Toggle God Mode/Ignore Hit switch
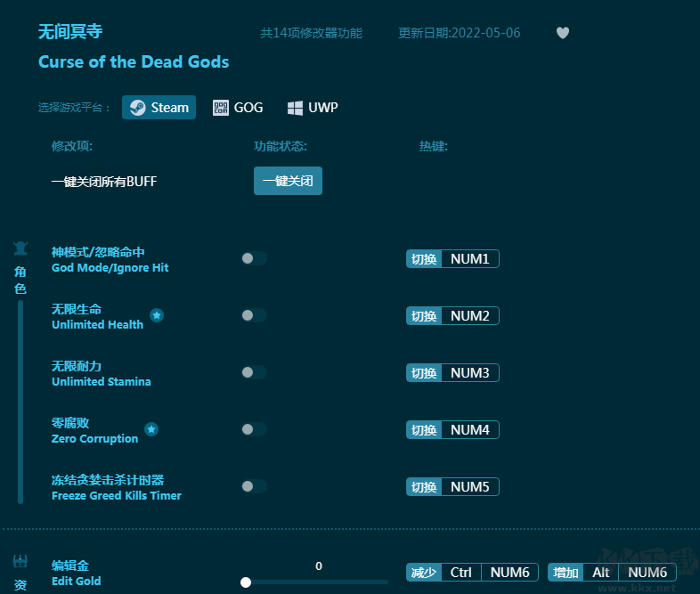 point(254,258)
